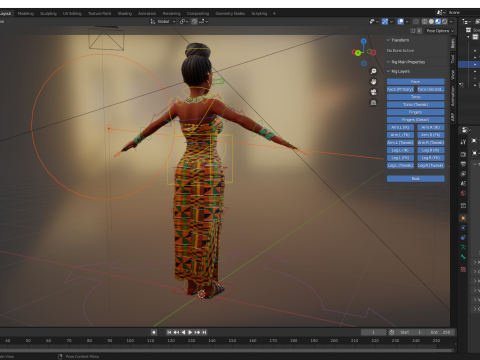
Task: Click the Scene Collection icon in outliner
Action: point(469,30)
